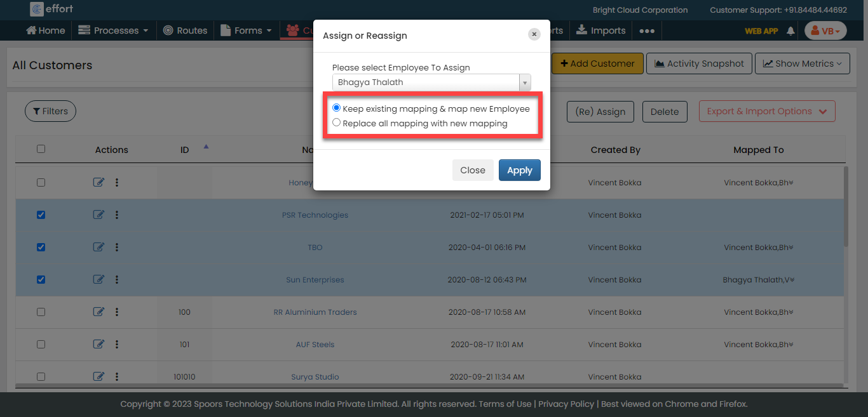
Task: Open the Processes menu
Action: point(114,30)
